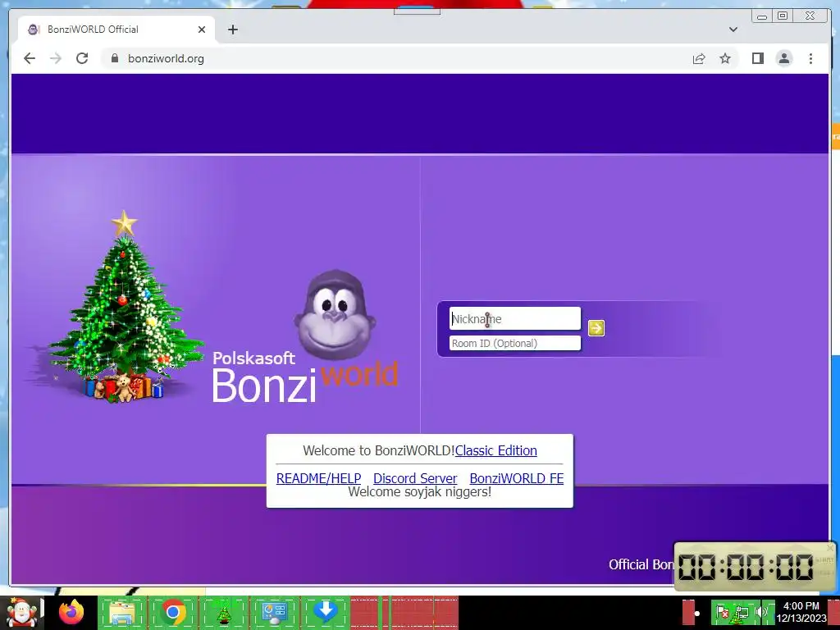Open the Action Center flag in system tray
The height and width of the screenshot is (630, 840).
[x=722, y=612]
